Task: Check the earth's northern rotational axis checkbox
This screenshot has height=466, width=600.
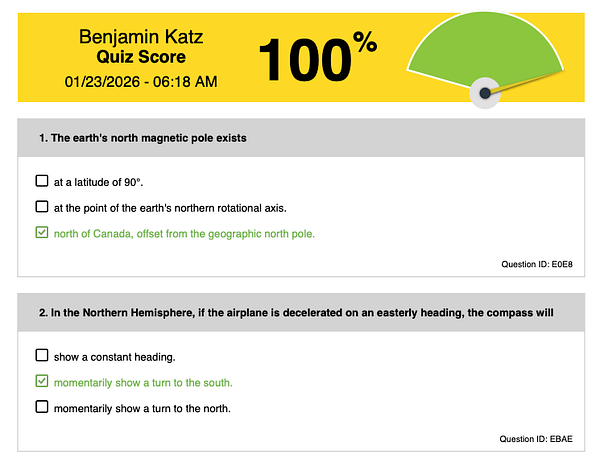Action: tap(41, 207)
